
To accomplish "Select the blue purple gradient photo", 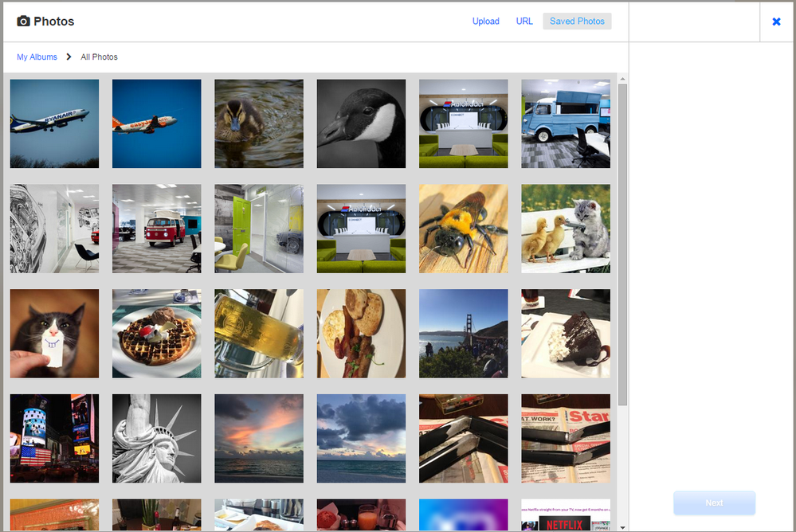I will (x=464, y=515).
